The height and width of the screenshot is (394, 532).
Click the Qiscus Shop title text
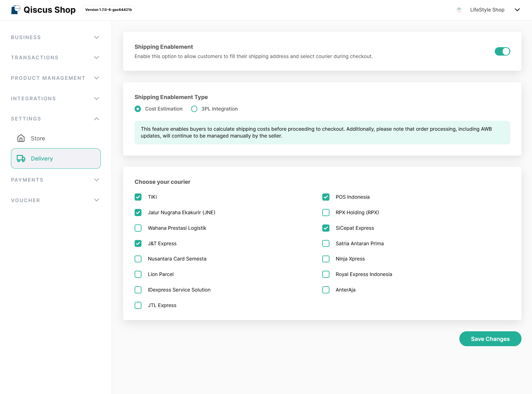pyautogui.click(x=50, y=10)
